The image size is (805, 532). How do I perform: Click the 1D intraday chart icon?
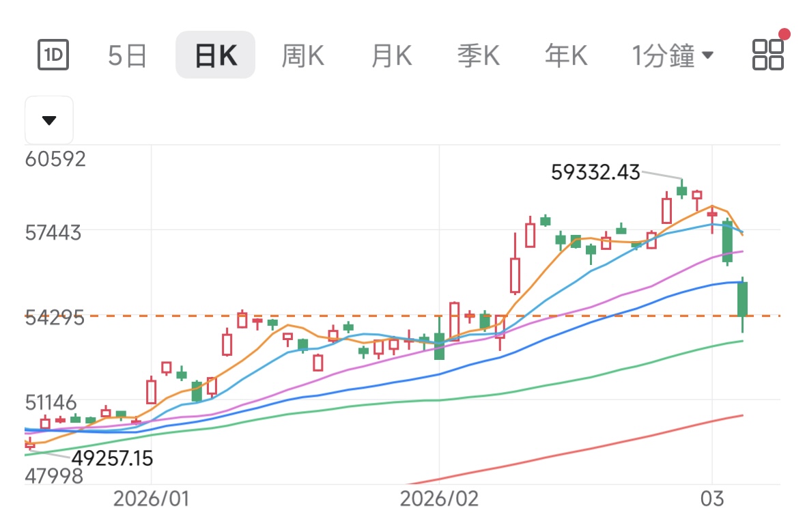pyautogui.click(x=53, y=55)
